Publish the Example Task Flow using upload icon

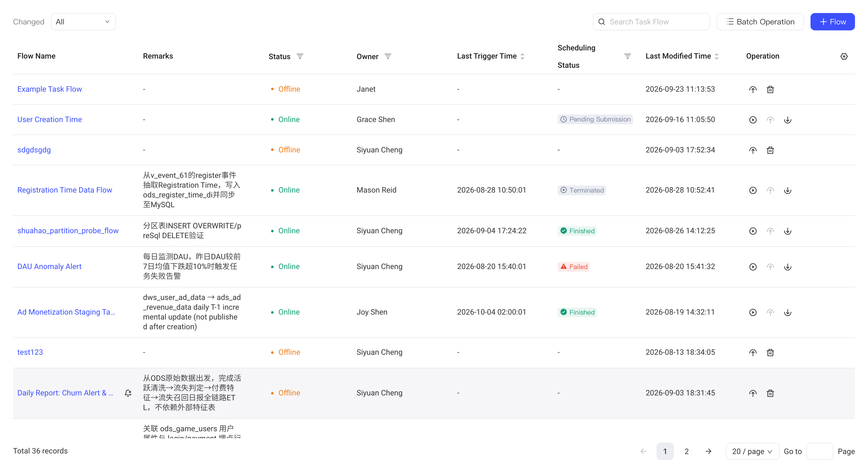753,89
